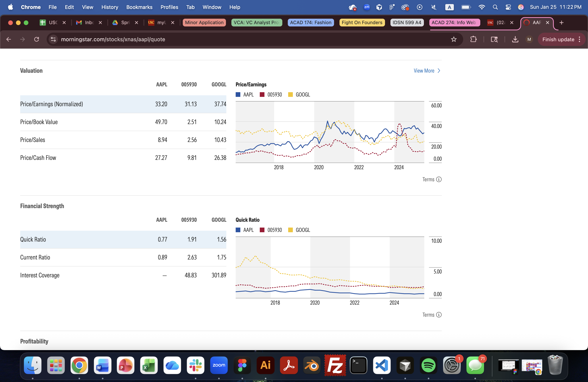Bookmark this page with the star icon

coord(454,39)
